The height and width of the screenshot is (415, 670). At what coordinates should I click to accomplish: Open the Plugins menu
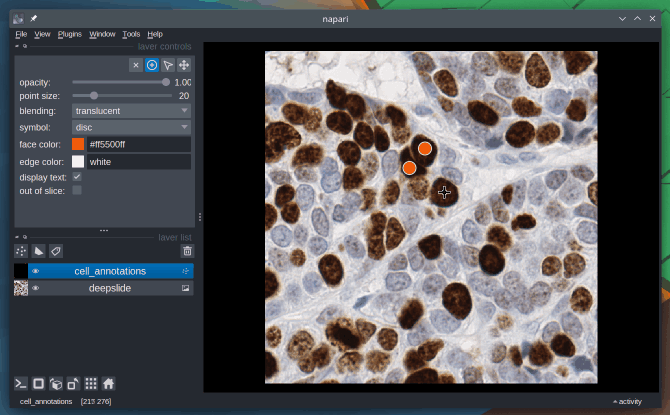[70, 34]
